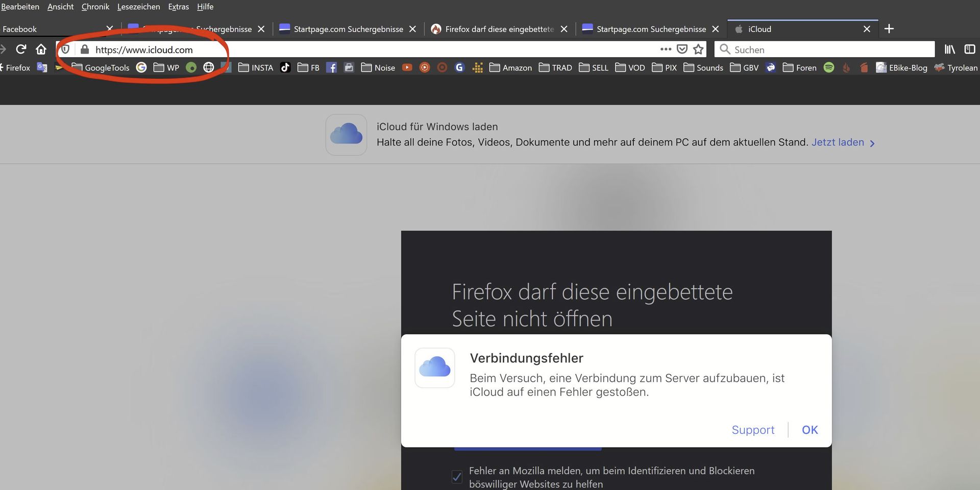Click the iCloud für Windows laden text

pyautogui.click(x=437, y=127)
